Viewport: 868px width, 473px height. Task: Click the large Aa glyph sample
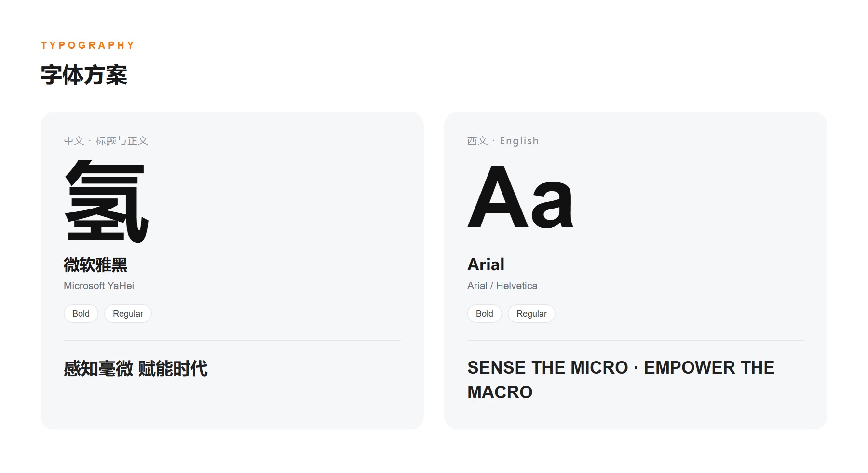pos(520,197)
